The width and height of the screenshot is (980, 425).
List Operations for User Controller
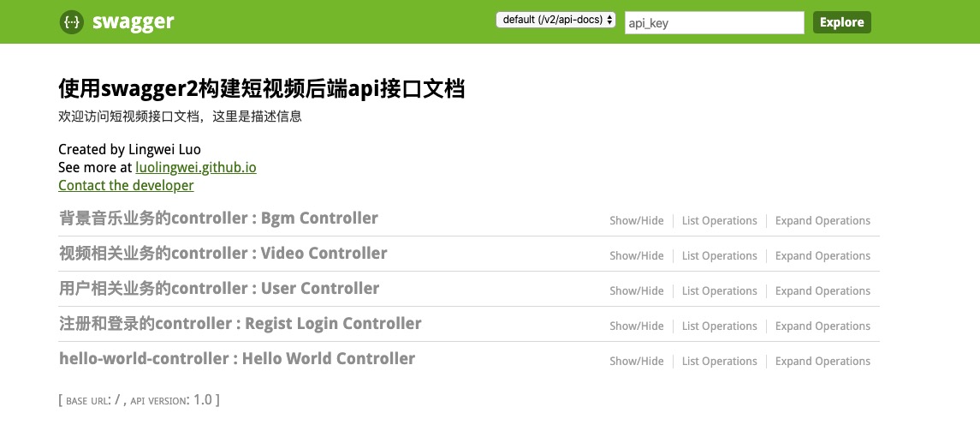point(719,290)
